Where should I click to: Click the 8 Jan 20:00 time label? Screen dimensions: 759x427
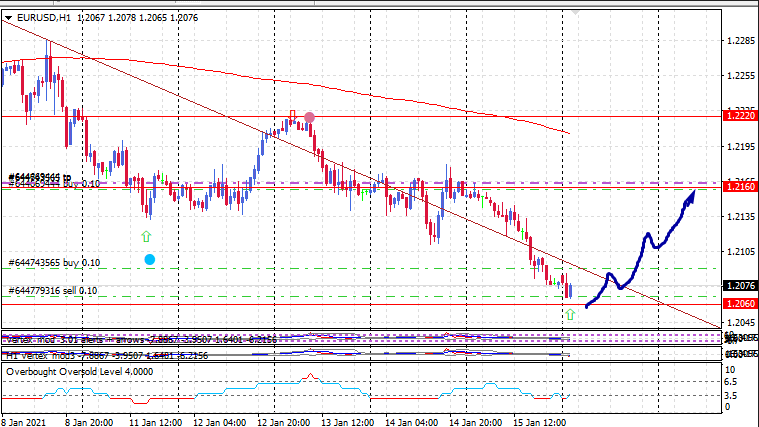89,422
